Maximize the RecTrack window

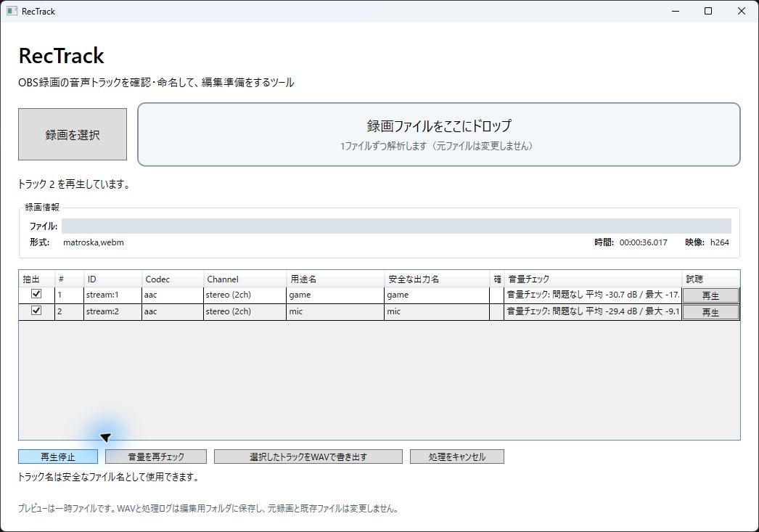(708, 11)
